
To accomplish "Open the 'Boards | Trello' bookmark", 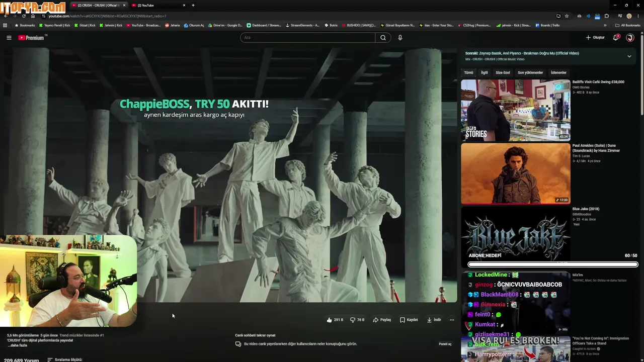I will pos(547,25).
